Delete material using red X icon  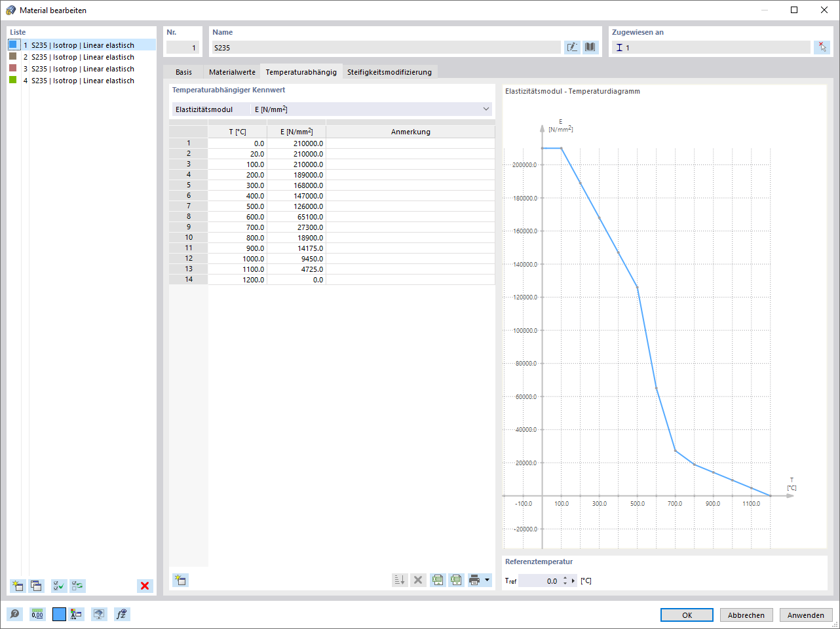144,586
